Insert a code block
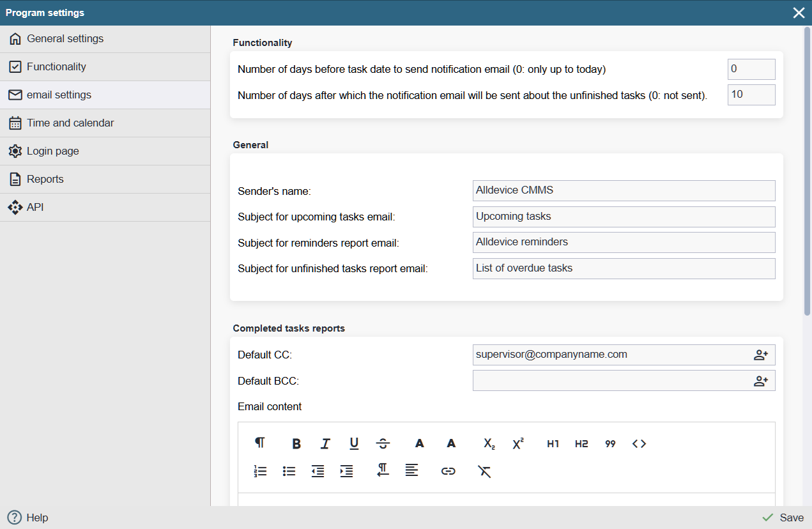Screen dimensions: 812x529 tap(639, 444)
